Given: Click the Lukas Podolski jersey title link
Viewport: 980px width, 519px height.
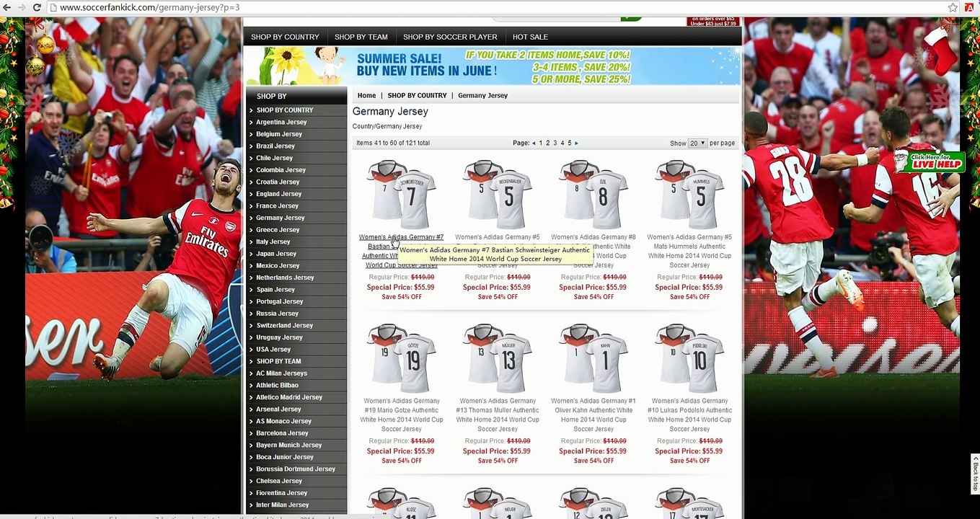Looking at the screenshot, I should 689,415.
